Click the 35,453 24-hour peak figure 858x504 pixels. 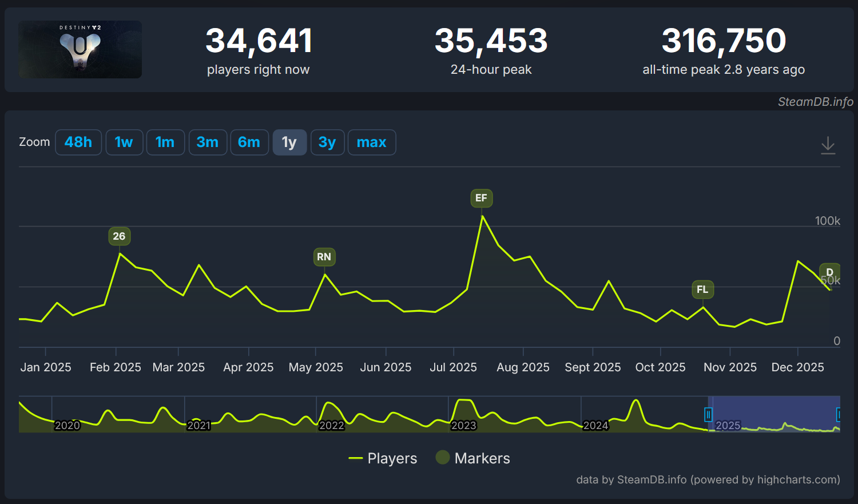pos(491,41)
